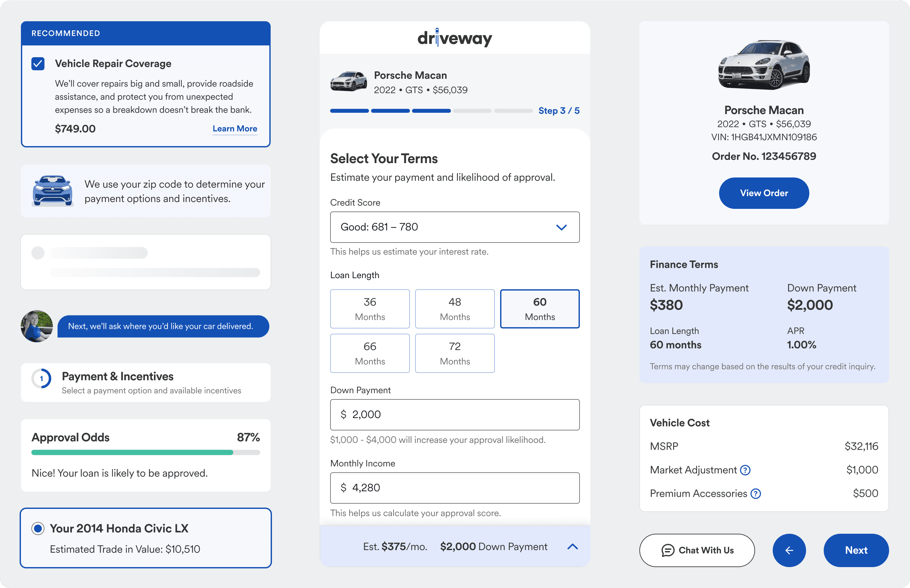
Task: Uncheck Vehicle Repair Coverage checkbox
Action: point(38,64)
